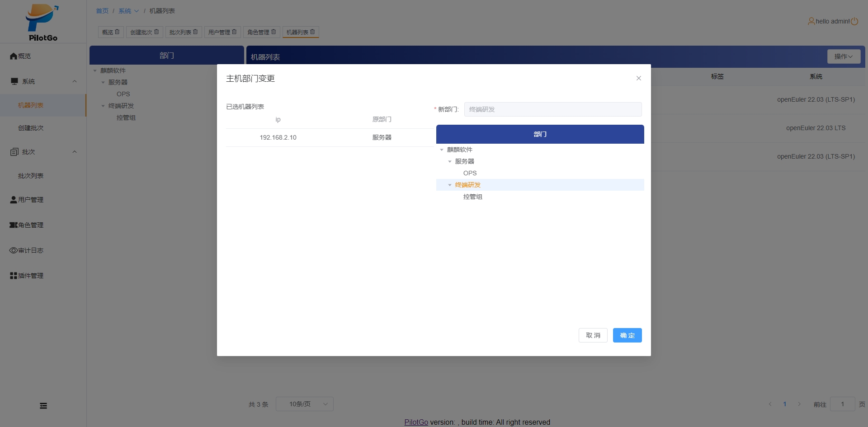Click trash icon on 角色管理 tab
The image size is (868, 427).
point(274,32)
